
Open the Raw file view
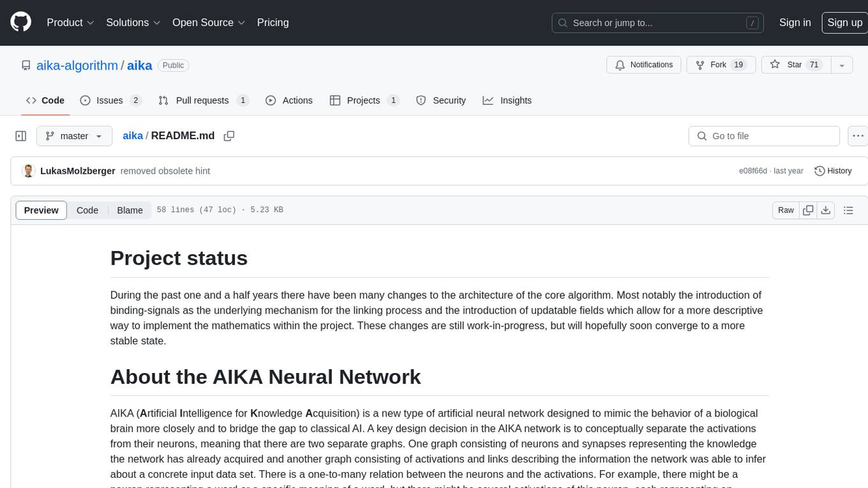[786, 210]
